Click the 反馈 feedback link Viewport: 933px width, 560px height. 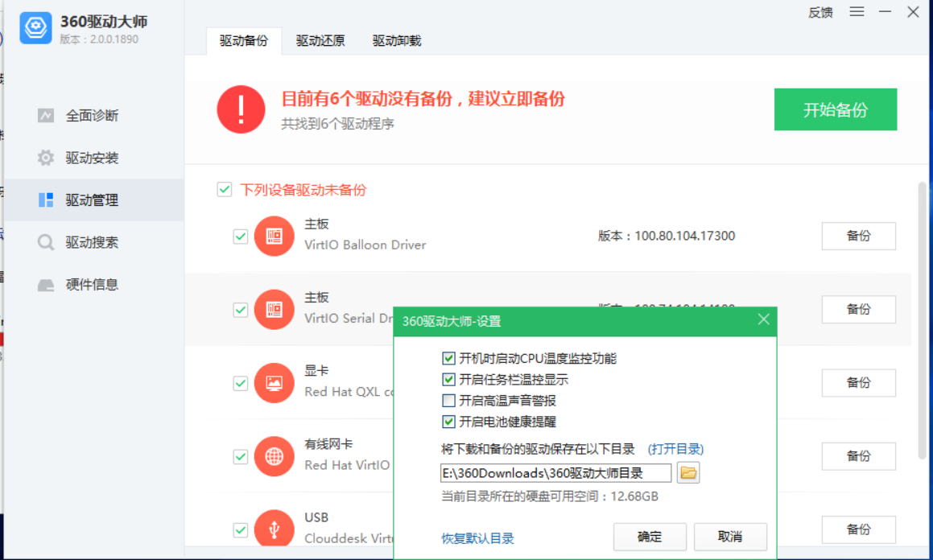coord(820,13)
